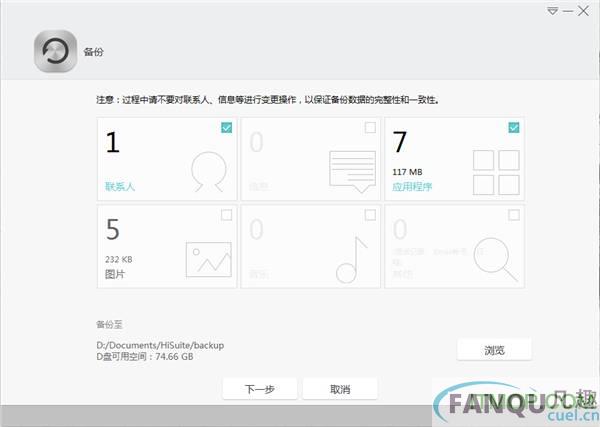600x427 pixels.
Task: Check the checkbox on the magnifier card
Action: click(x=514, y=215)
